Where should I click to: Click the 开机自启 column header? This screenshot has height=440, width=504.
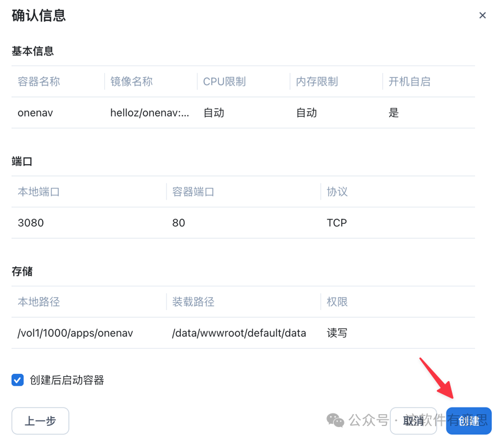[x=409, y=82]
